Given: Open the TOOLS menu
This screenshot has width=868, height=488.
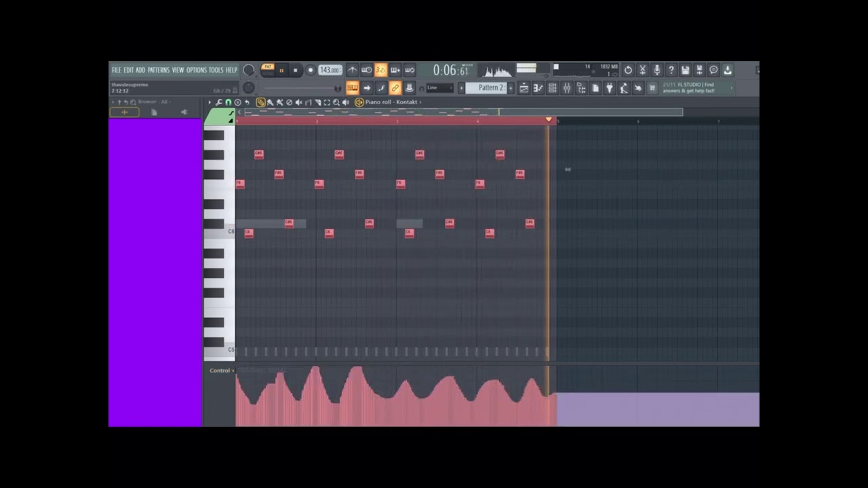Looking at the screenshot, I should point(216,70).
